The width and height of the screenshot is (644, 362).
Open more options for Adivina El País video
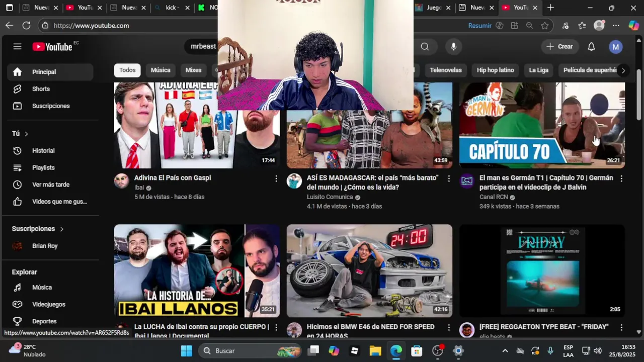(276, 178)
